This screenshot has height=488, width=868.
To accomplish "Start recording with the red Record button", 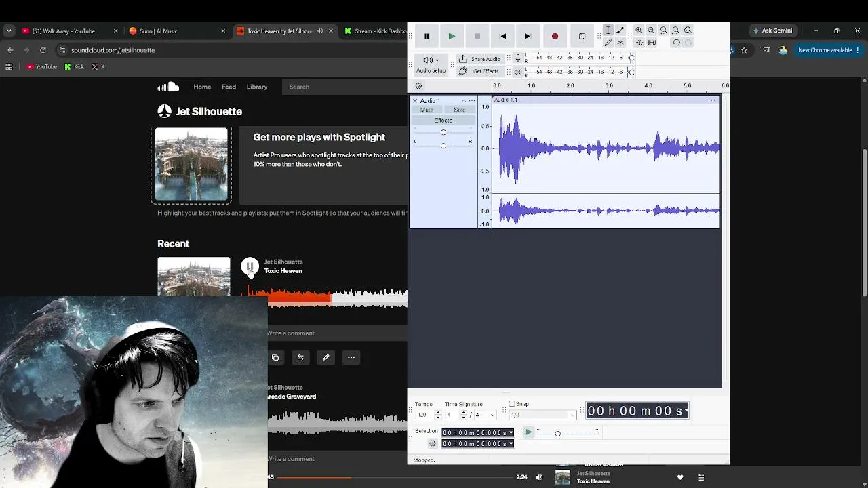I will click(555, 37).
